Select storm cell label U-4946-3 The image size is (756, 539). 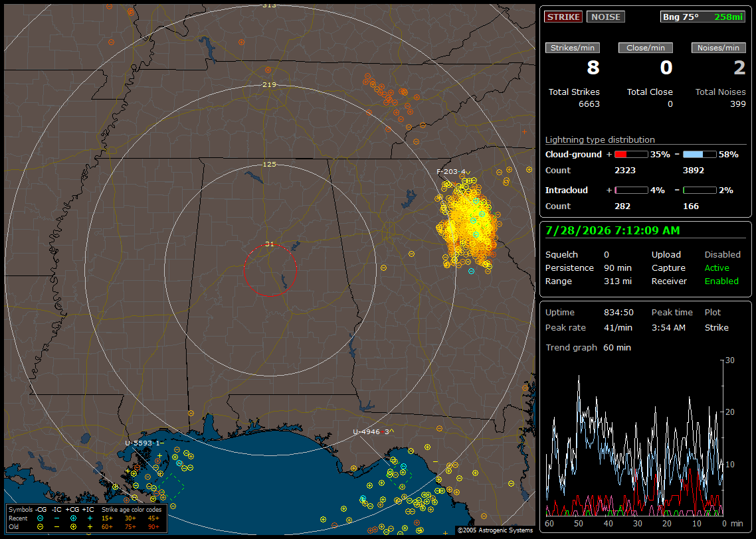click(373, 432)
